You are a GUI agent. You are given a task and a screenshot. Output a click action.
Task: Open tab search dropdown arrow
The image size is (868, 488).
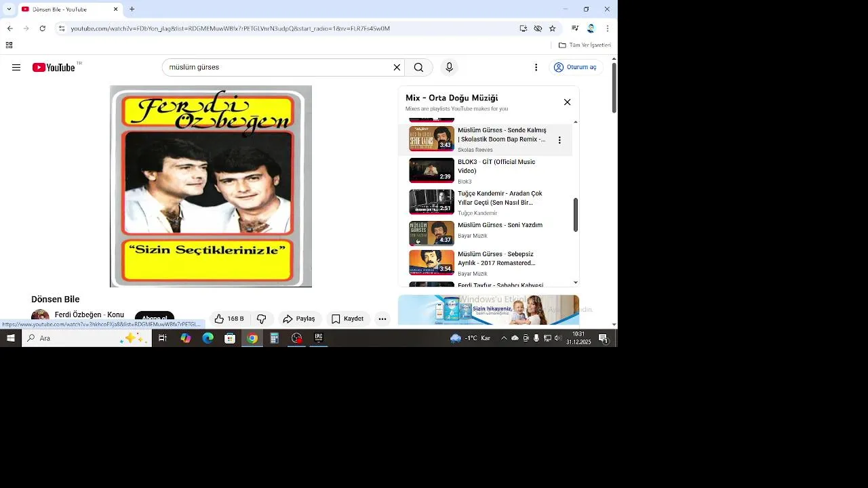tap(9, 9)
